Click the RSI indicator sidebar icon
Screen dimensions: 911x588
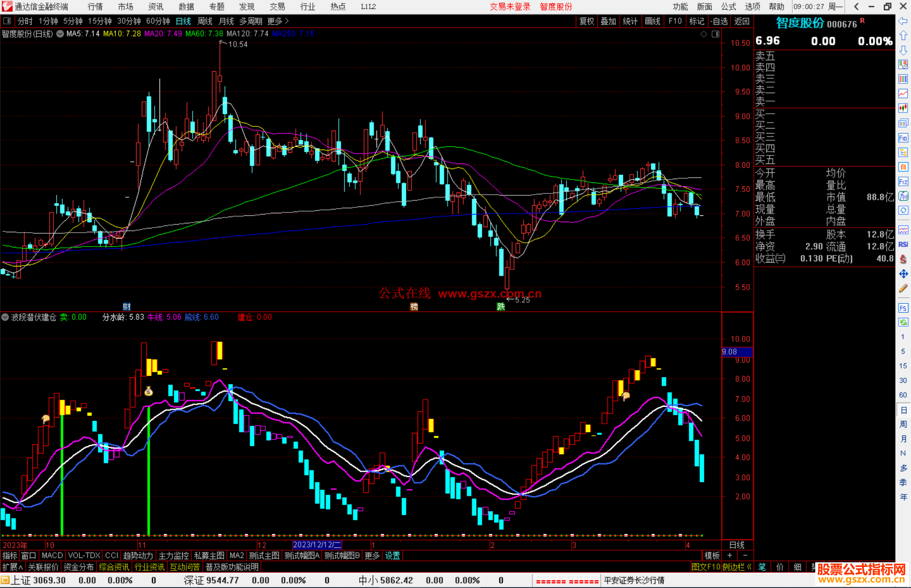click(x=903, y=244)
